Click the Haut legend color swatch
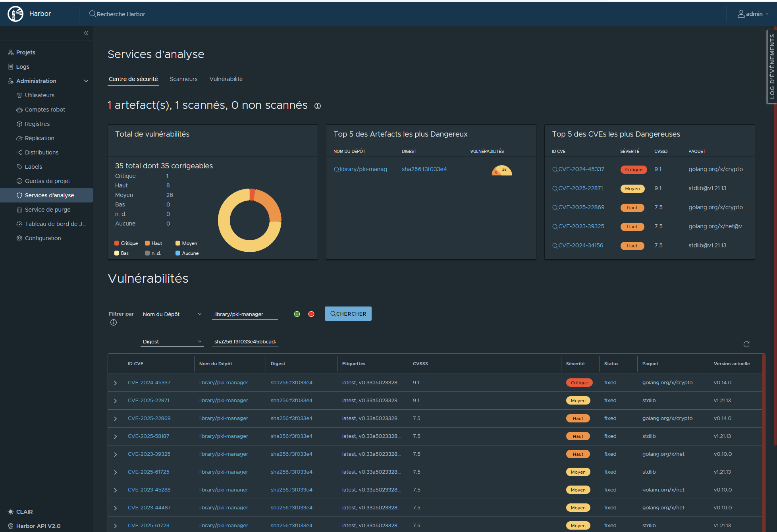777x532 pixels. pyautogui.click(x=147, y=243)
